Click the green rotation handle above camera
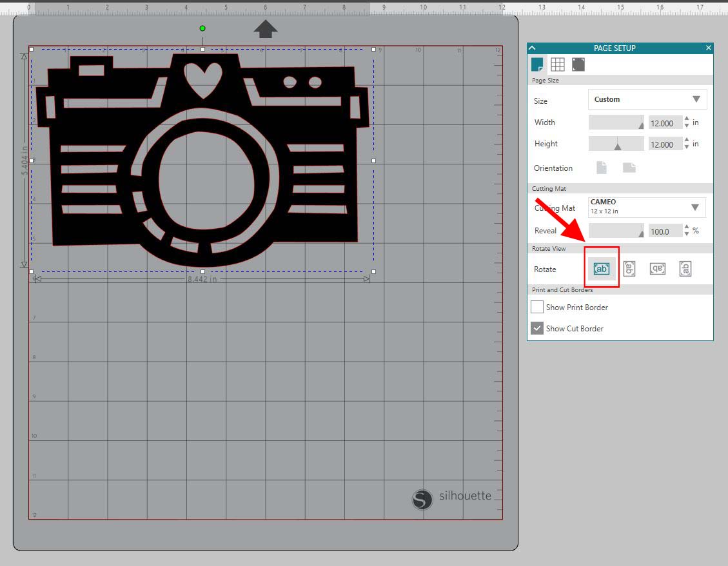 (202, 28)
